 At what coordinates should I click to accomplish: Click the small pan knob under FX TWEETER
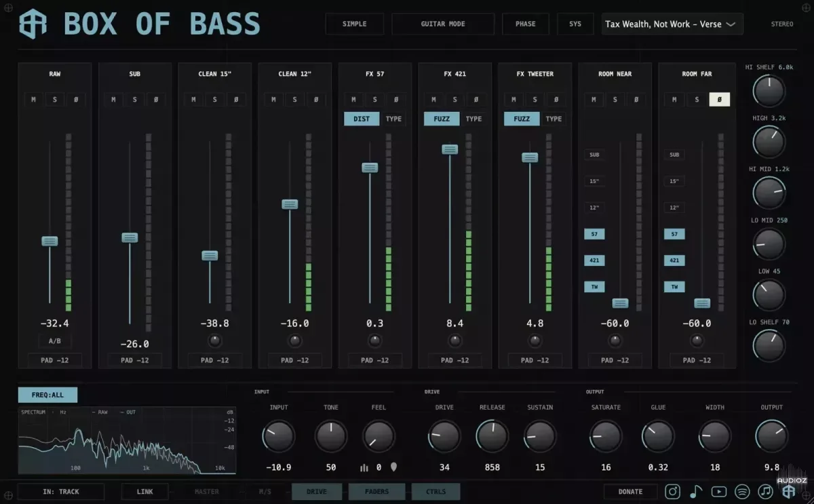coord(535,341)
